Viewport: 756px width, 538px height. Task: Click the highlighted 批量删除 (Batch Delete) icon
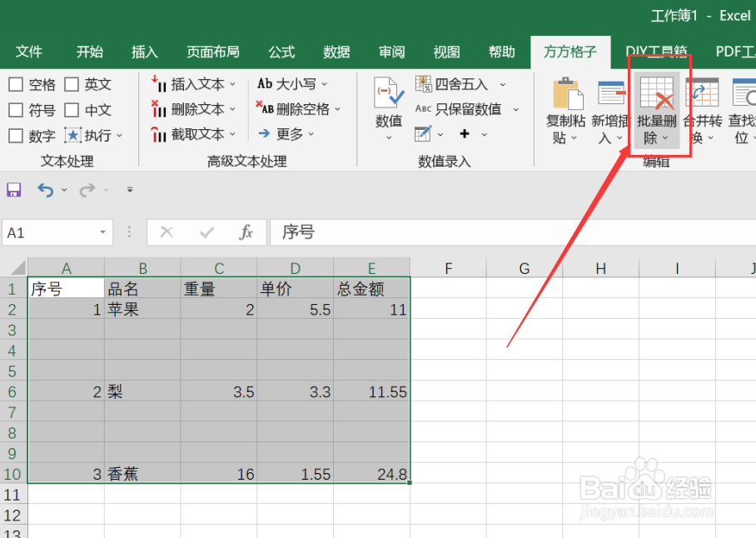pyautogui.click(x=657, y=93)
